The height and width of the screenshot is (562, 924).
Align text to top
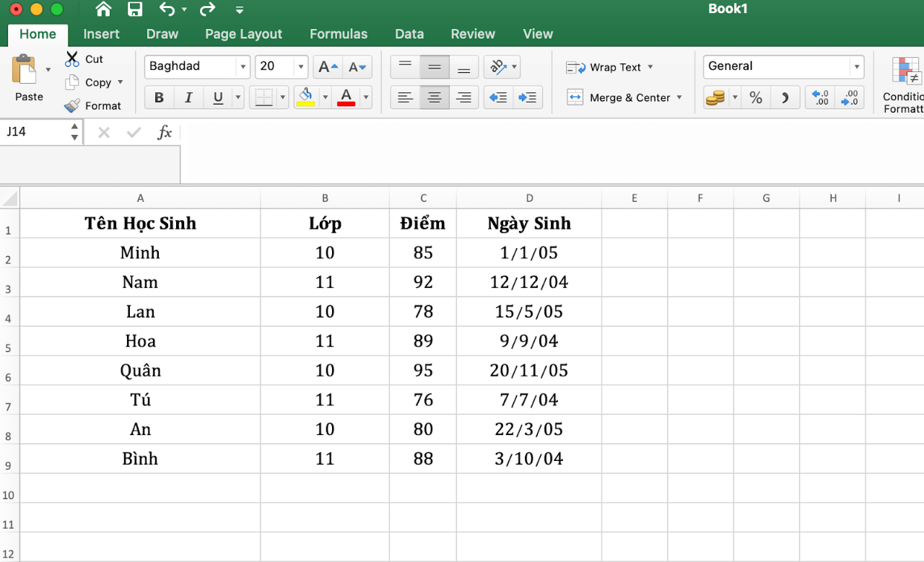[405, 66]
